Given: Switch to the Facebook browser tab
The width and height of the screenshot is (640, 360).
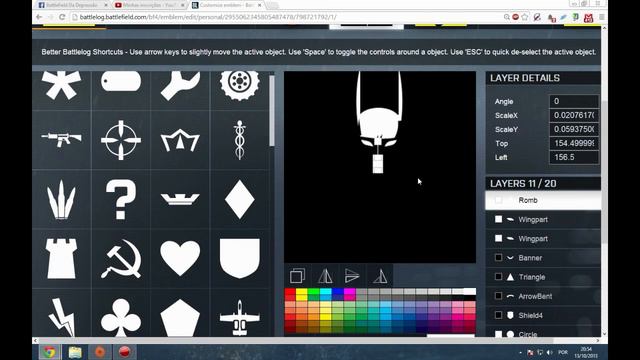Looking at the screenshot, I should [72, 5].
